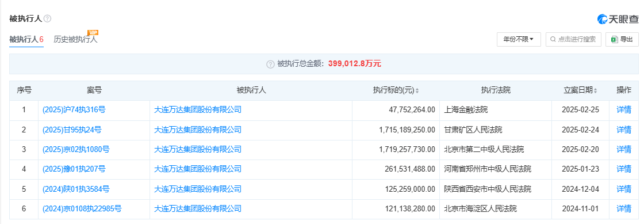The width and height of the screenshot is (644, 224).
Task: Open case (2024)陕01执3584号
Action: [76, 189]
